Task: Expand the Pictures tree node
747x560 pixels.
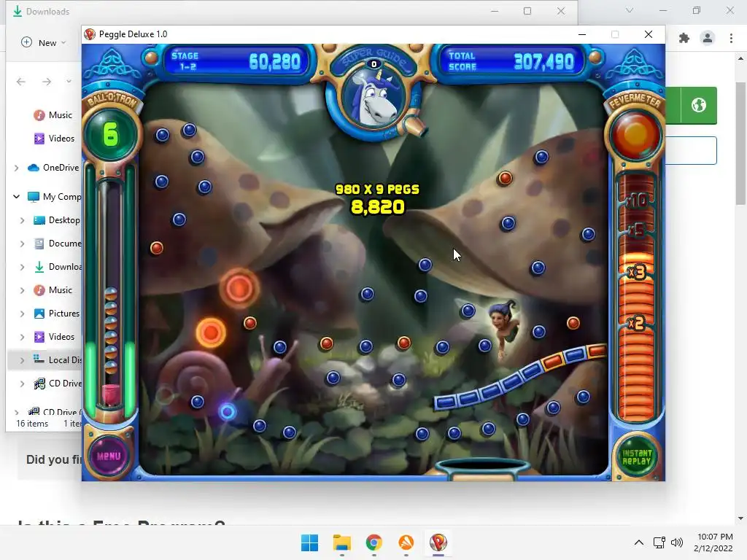Action: pos(22,314)
